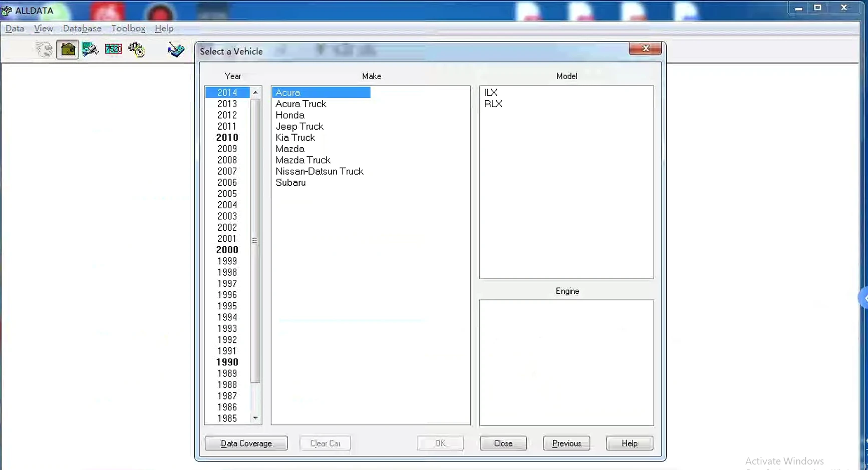Open the Toolbox menu

click(128, 29)
